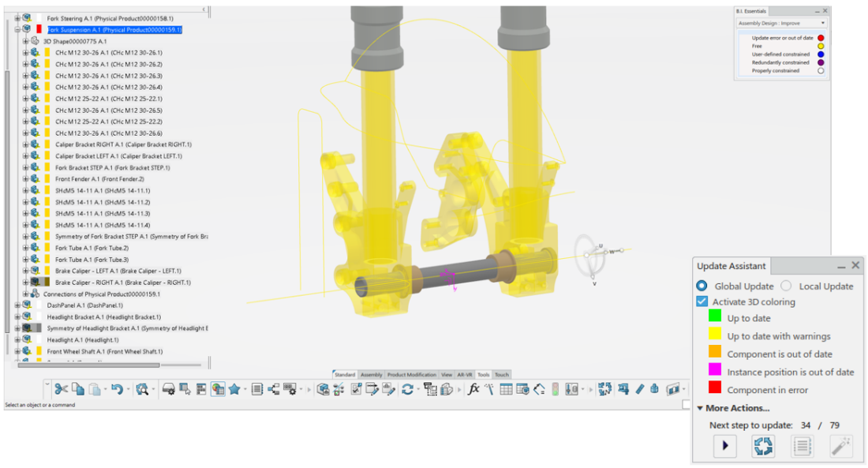Collapse the Fork Suspension A.1 node

(x=18, y=29)
